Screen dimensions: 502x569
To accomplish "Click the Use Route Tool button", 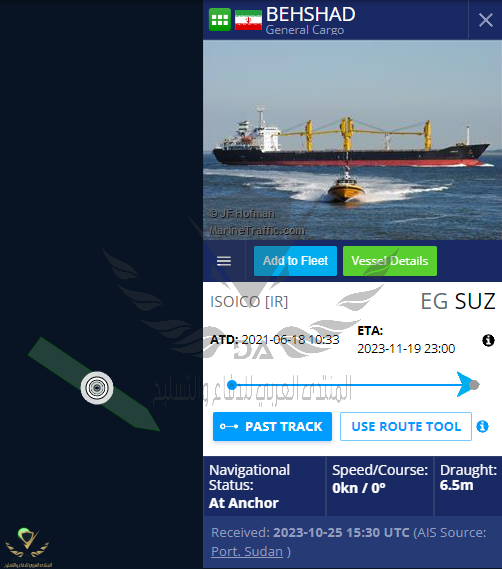I will point(406,426).
